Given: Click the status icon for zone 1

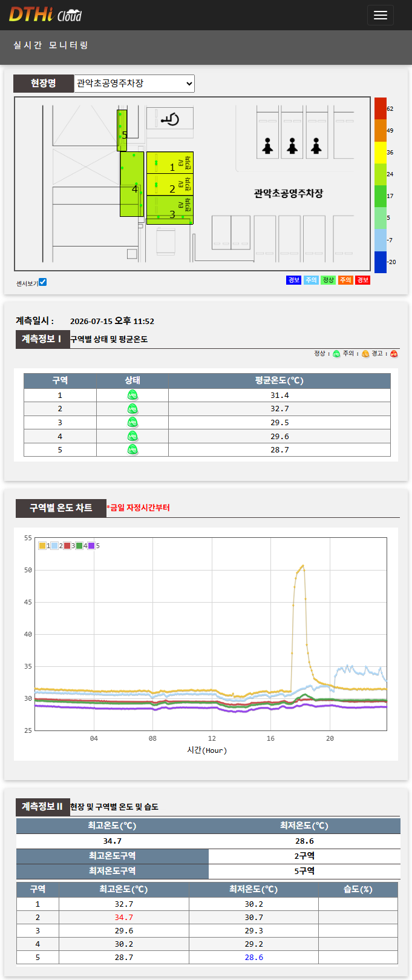Looking at the screenshot, I should pos(132,395).
